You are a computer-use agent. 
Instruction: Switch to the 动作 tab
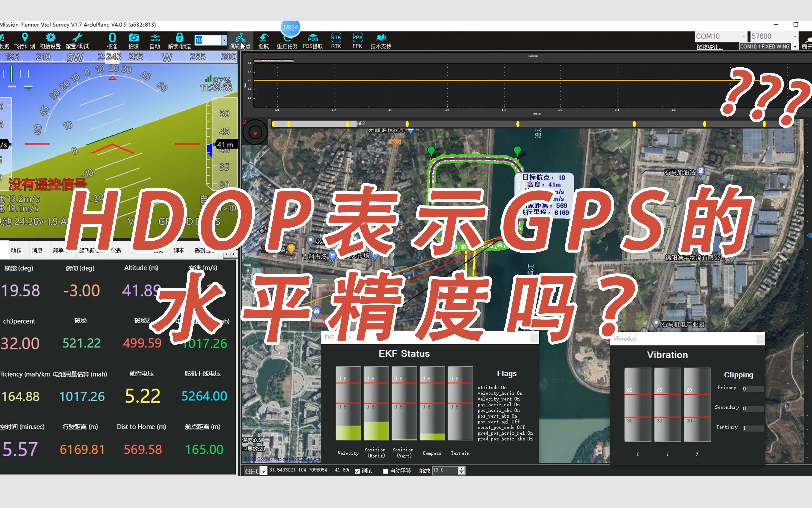point(16,250)
